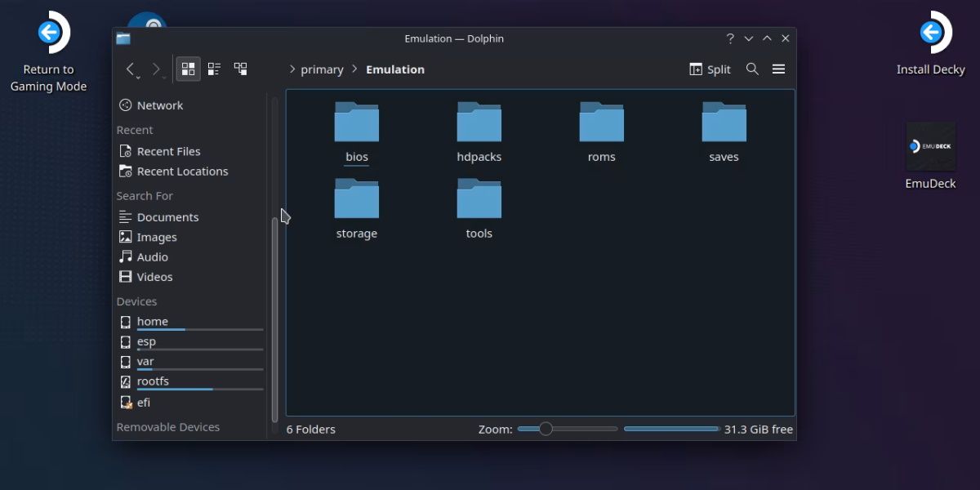The image size is (980, 490).
Task: Toggle compact view mode
Action: (214, 69)
